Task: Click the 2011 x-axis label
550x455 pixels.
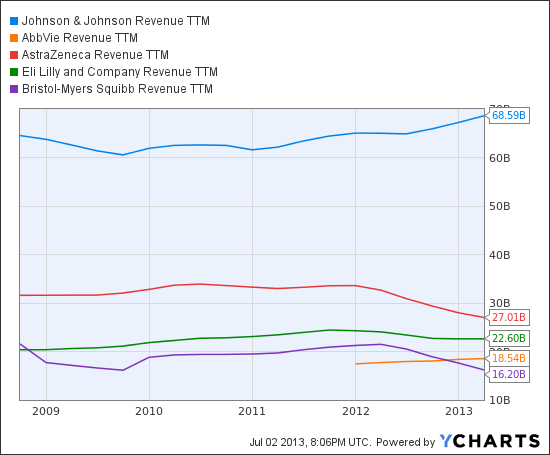Action: coord(252,411)
